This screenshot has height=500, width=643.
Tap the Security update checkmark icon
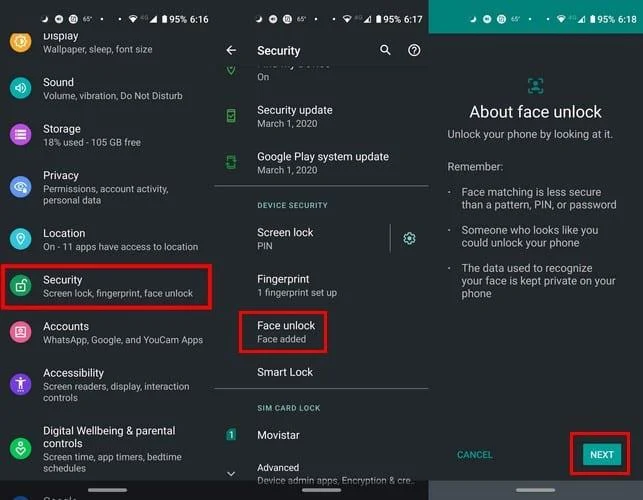pos(231,116)
